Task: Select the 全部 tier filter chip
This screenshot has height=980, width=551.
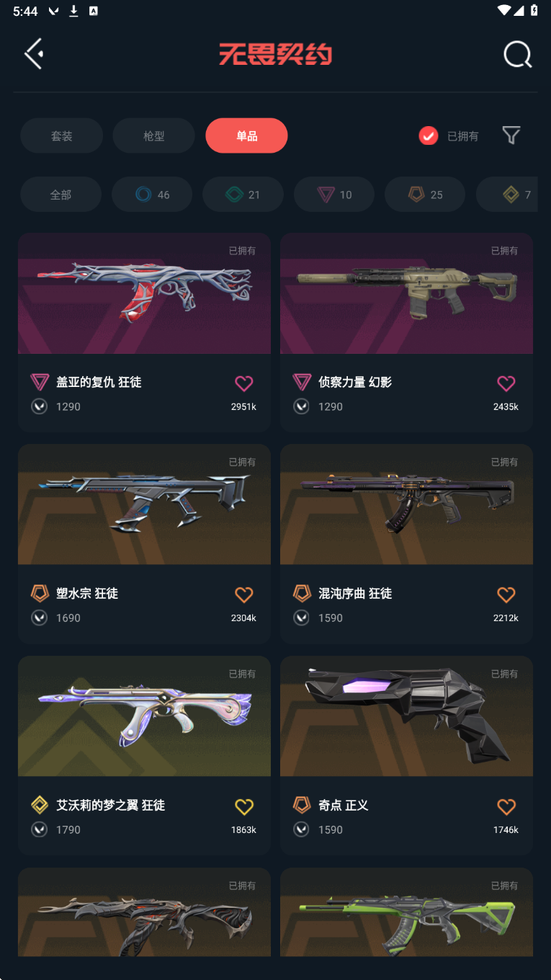Action: click(61, 195)
